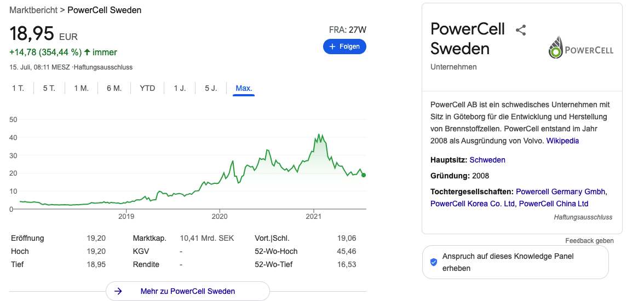Show the YTD chart range
644x301 pixels.
tap(147, 88)
